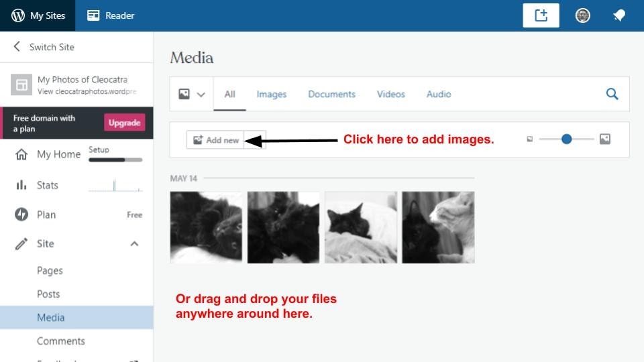Viewport: 644px width, 362px height.
Task: Switch to the Audio tab
Action: (x=439, y=95)
